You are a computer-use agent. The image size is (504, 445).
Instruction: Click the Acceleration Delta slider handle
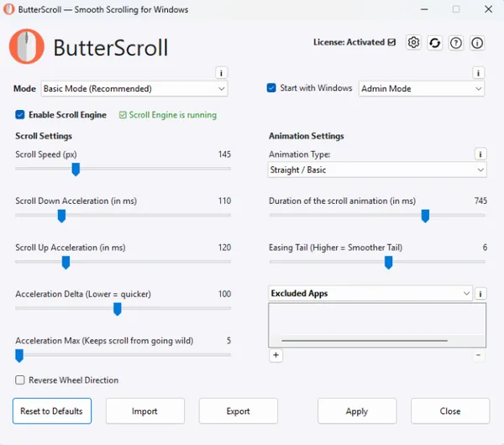(x=118, y=309)
